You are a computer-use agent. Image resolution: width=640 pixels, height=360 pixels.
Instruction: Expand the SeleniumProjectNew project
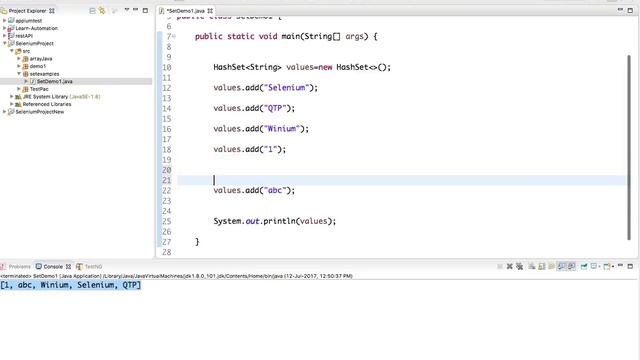4,112
